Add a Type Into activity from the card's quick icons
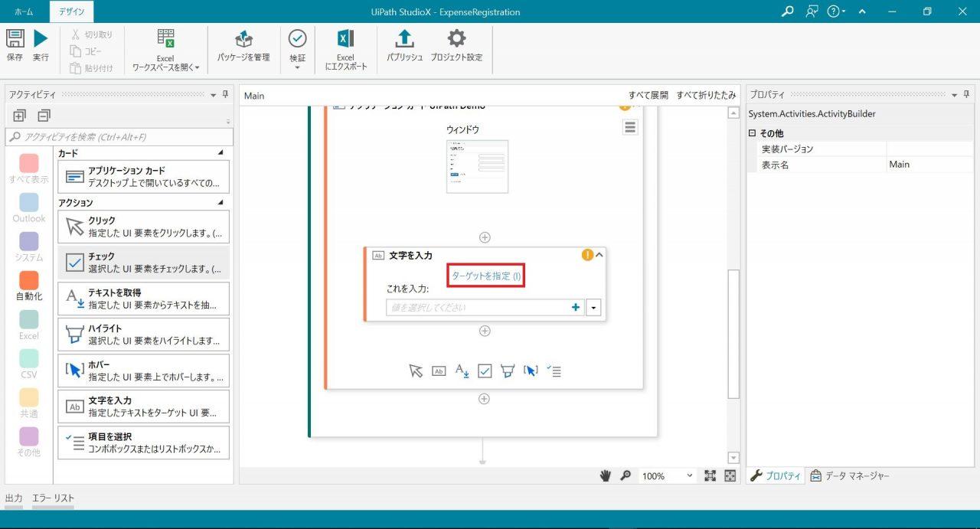This screenshot has width=980, height=529. click(439, 371)
